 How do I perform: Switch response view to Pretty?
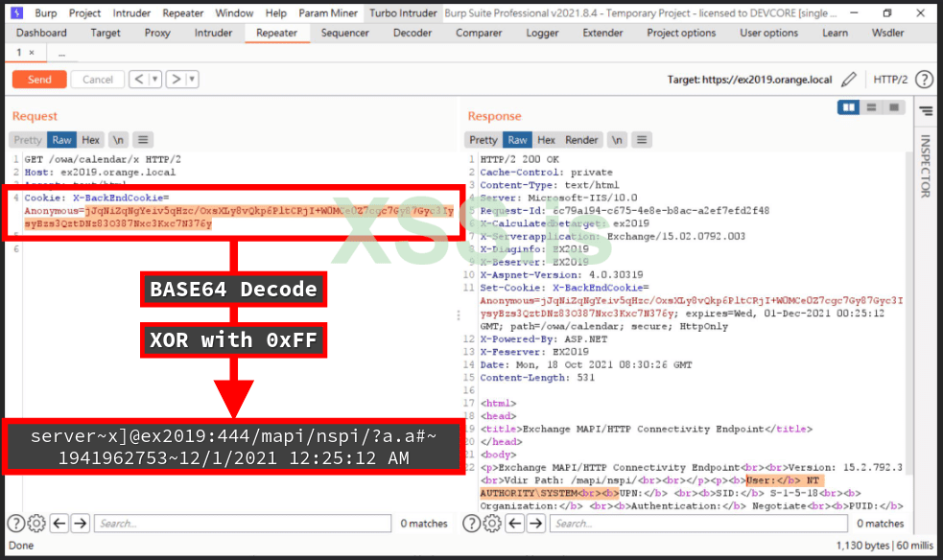click(483, 140)
